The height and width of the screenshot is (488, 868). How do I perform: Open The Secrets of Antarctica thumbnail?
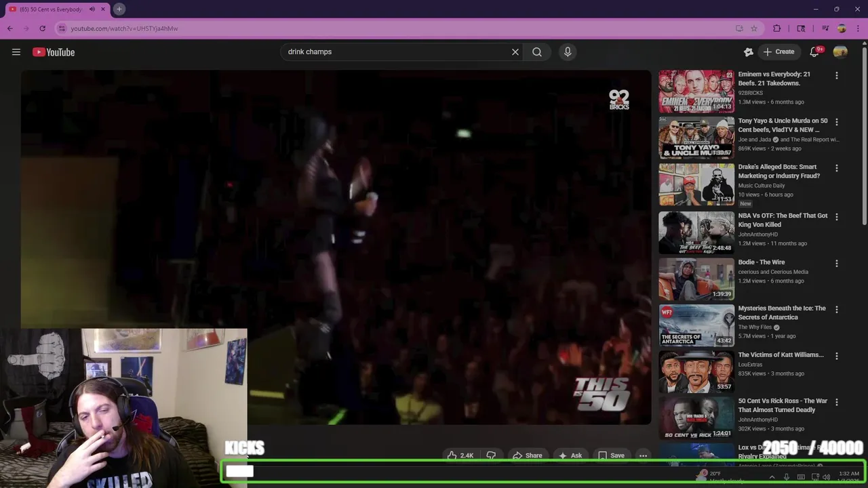click(696, 325)
